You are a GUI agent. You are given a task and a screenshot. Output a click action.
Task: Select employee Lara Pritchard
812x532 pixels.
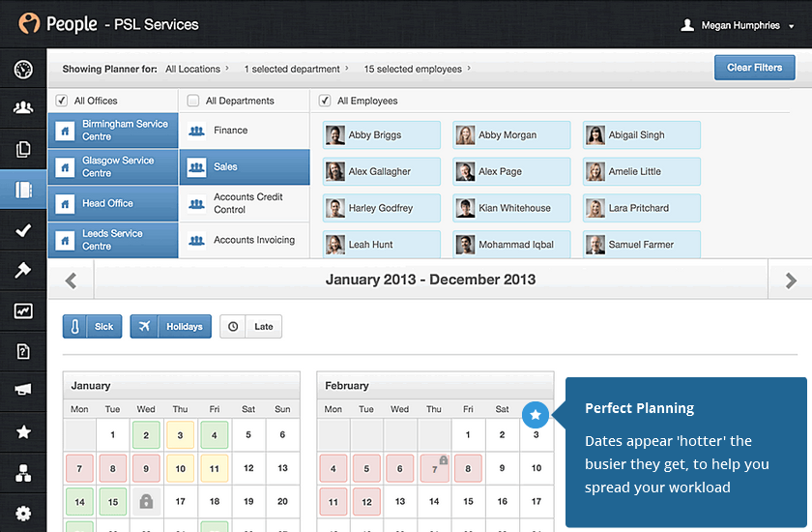[642, 208]
